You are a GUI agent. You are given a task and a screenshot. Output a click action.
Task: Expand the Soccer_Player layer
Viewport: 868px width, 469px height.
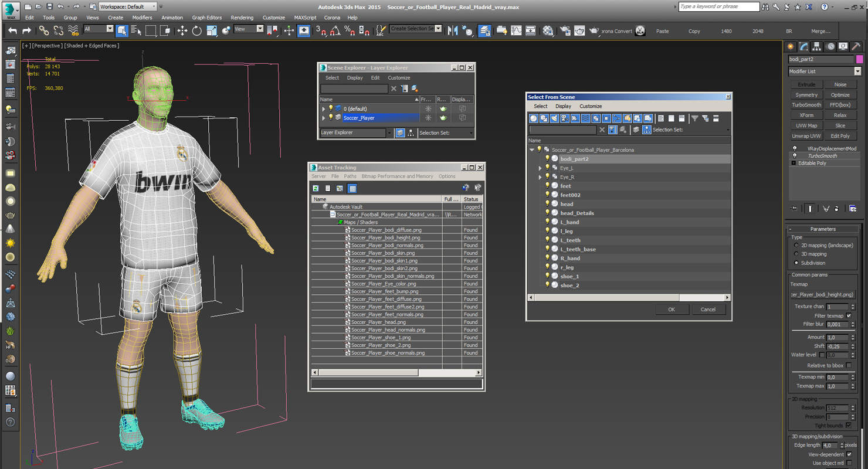point(323,118)
